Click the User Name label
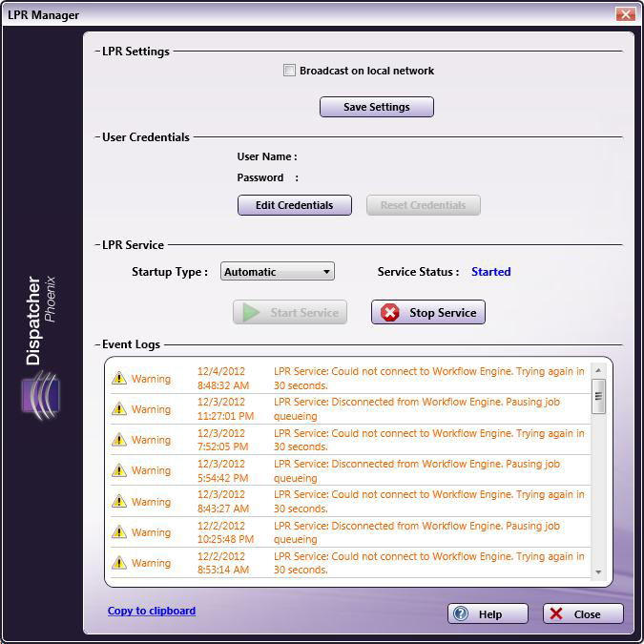644x644 pixels. 267,156
